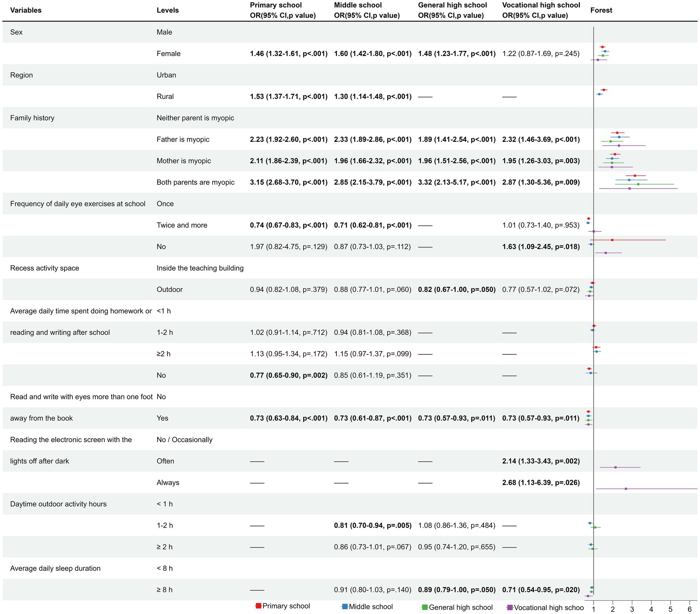Select the 'Levels' column header
Viewport: 700px width, 614px height.
pyautogui.click(x=167, y=10)
